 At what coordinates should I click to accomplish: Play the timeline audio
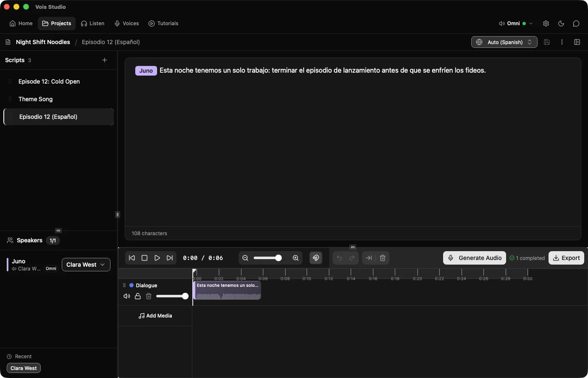point(157,258)
